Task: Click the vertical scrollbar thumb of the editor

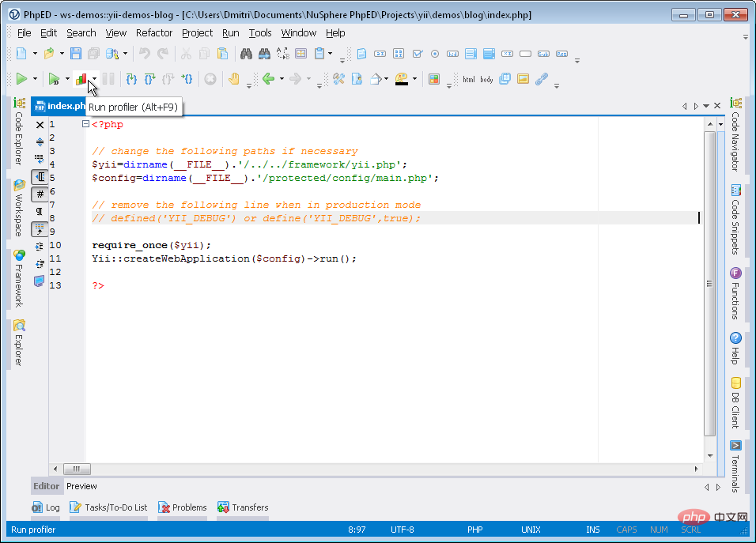Action: [x=709, y=284]
